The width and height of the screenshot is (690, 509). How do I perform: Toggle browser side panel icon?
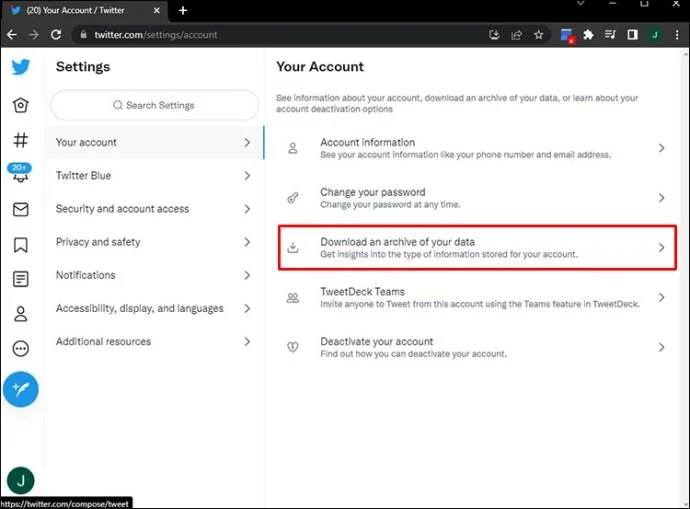632,35
